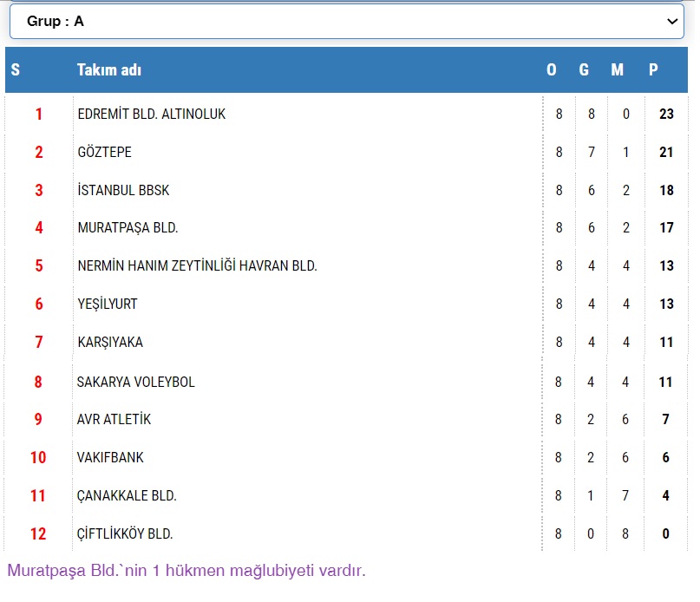Click Çiftlikköy's points value 0
The height and width of the screenshot is (602, 700).
665,533
